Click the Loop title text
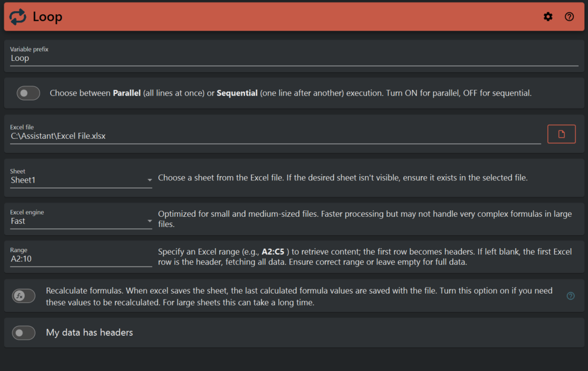588x371 pixels. (x=47, y=17)
